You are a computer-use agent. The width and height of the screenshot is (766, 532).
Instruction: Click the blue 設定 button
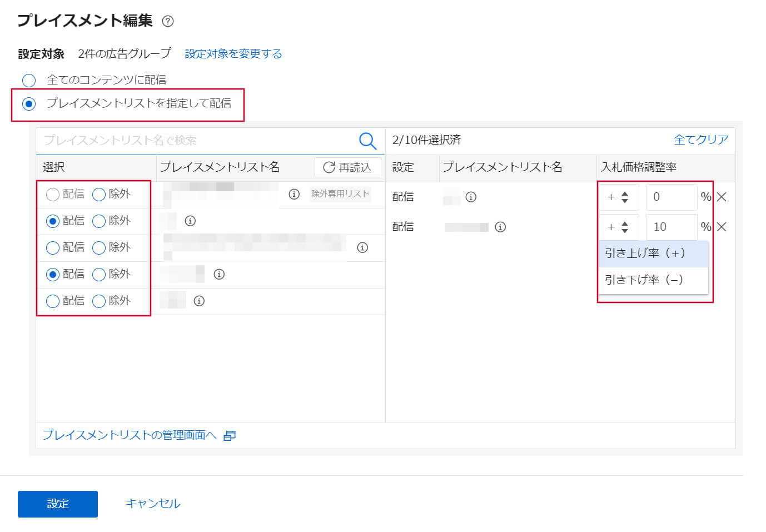click(58, 504)
